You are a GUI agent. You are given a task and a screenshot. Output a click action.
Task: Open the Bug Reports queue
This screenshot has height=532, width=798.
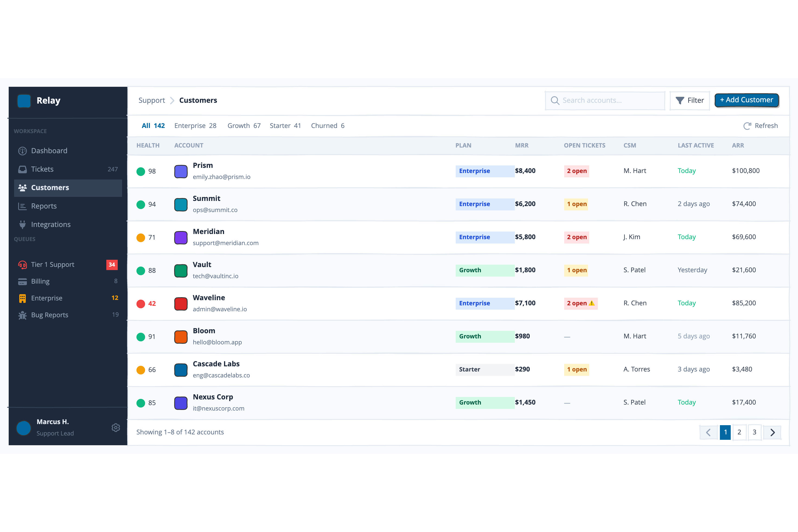click(68, 315)
